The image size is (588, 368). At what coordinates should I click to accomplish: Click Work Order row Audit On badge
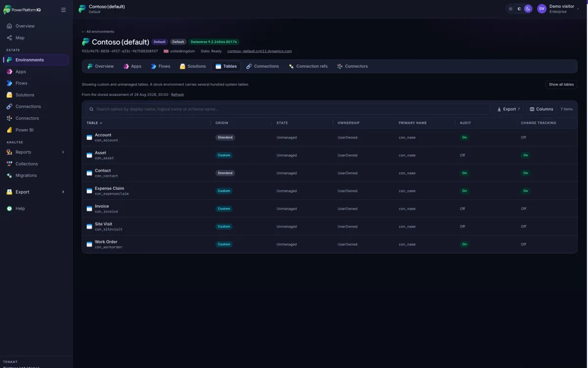[x=464, y=244]
